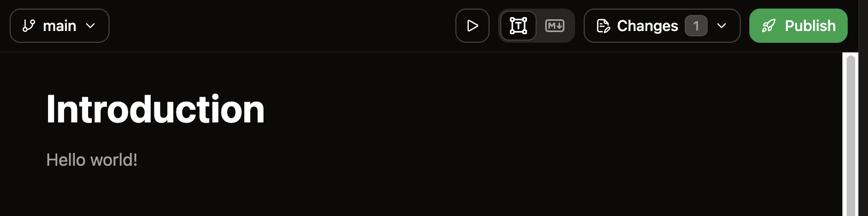Click the rocket icon on Publish

(769, 26)
